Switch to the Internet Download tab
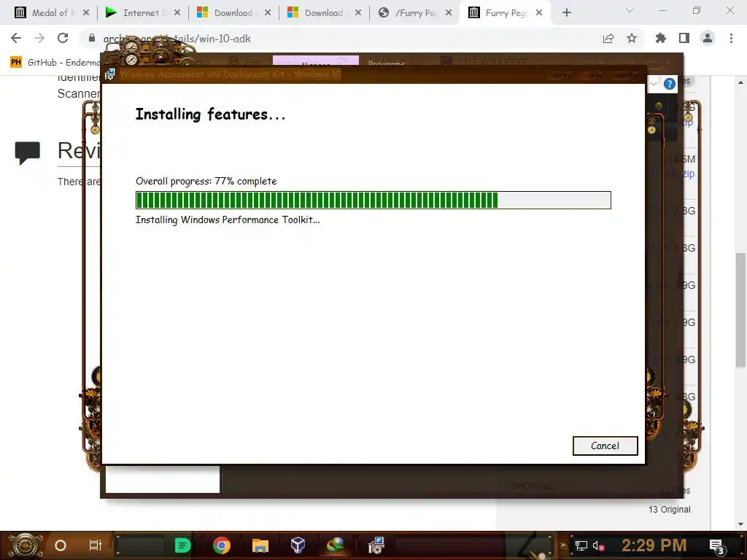The width and height of the screenshot is (747, 560). pyautogui.click(x=142, y=13)
